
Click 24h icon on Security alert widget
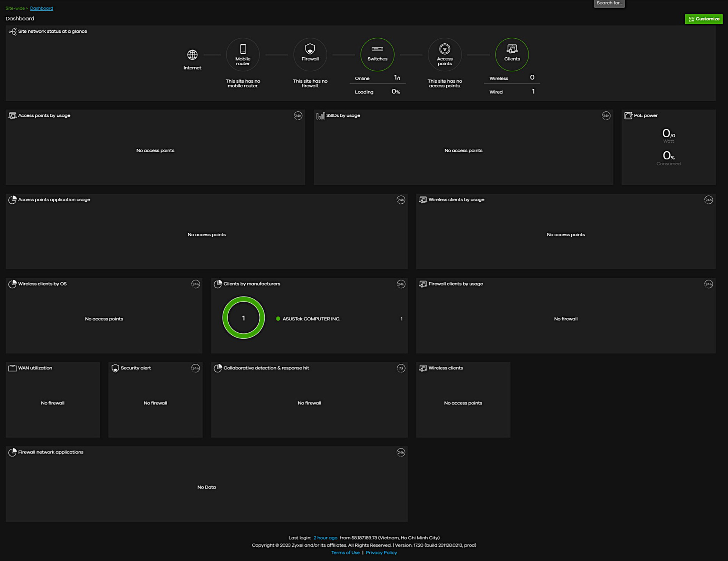tap(195, 368)
